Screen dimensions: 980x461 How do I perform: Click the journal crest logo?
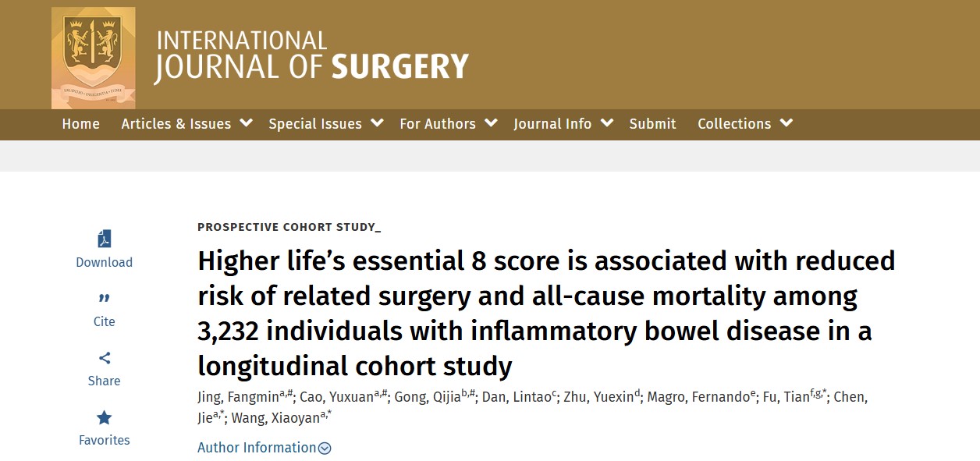pyautogui.click(x=93, y=58)
